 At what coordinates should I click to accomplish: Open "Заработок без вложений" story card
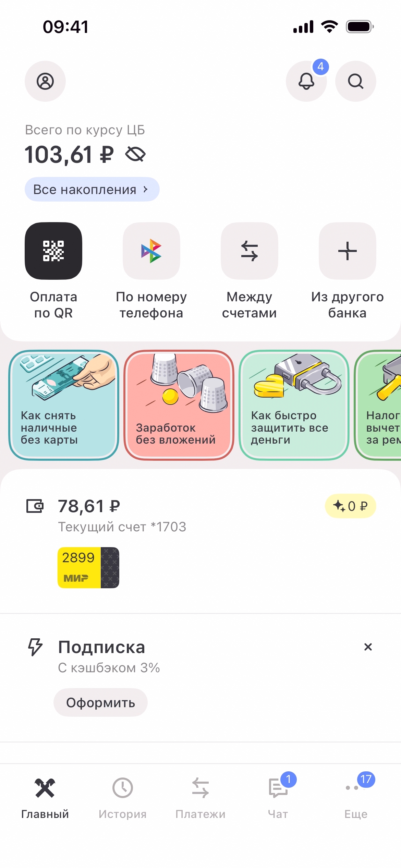[x=179, y=405]
